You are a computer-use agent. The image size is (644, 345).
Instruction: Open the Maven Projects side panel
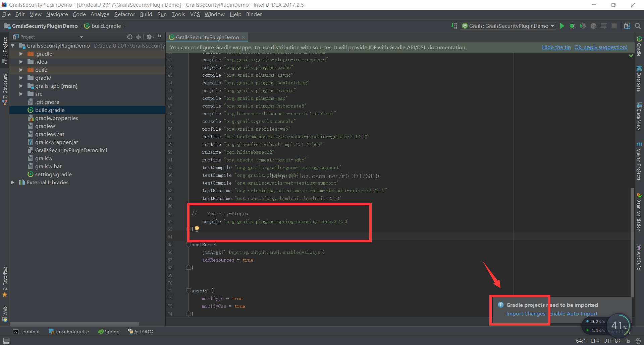point(639,161)
